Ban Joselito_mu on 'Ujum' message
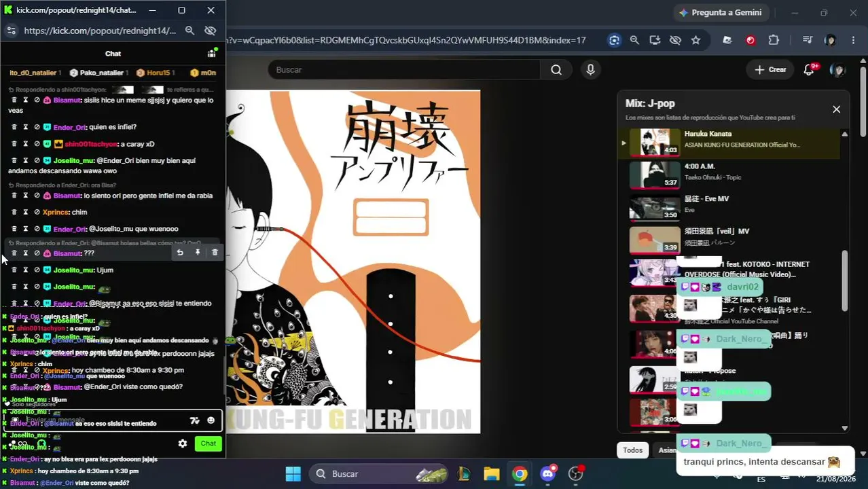868x489 pixels. (37, 270)
